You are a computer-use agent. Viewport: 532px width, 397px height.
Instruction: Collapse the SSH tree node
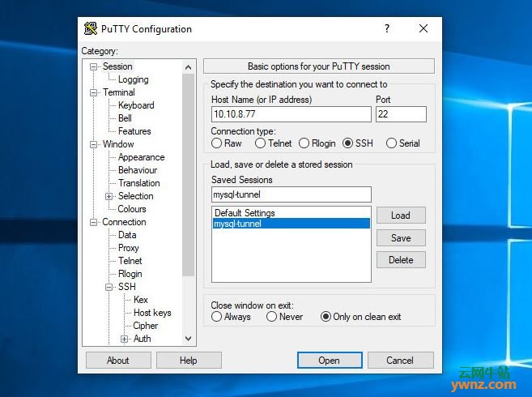pyautogui.click(x=109, y=288)
